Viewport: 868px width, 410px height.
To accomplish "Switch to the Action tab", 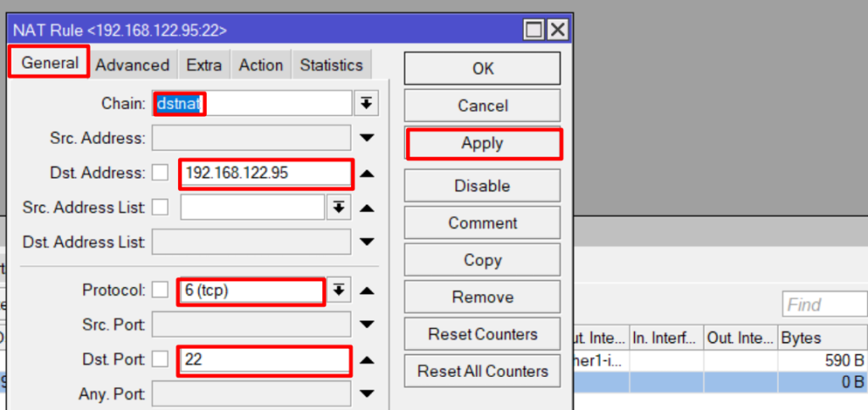I will click(x=261, y=65).
